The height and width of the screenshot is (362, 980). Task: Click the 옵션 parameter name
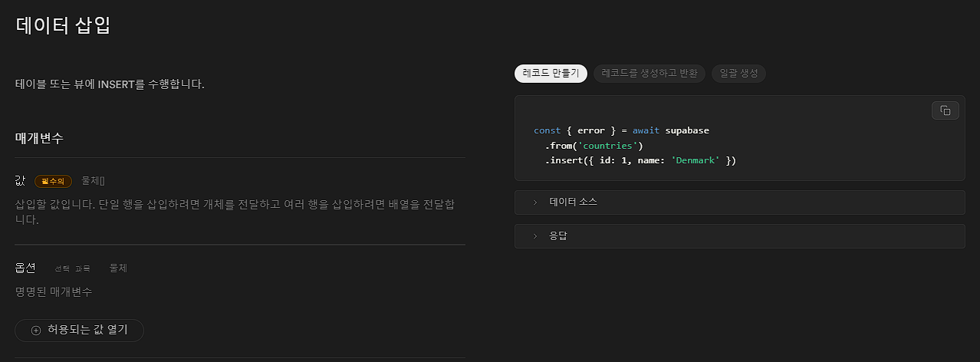[x=25, y=268]
